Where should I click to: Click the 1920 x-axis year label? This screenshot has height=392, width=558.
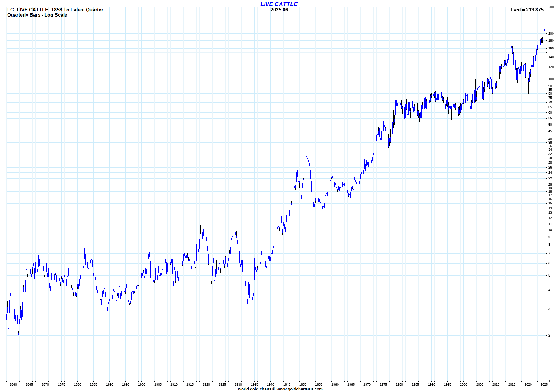tap(206, 384)
